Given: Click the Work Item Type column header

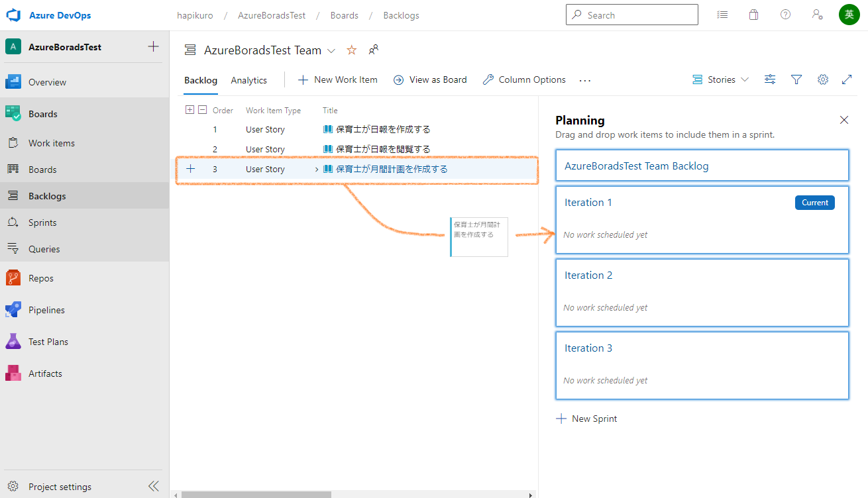Looking at the screenshot, I should [x=273, y=111].
